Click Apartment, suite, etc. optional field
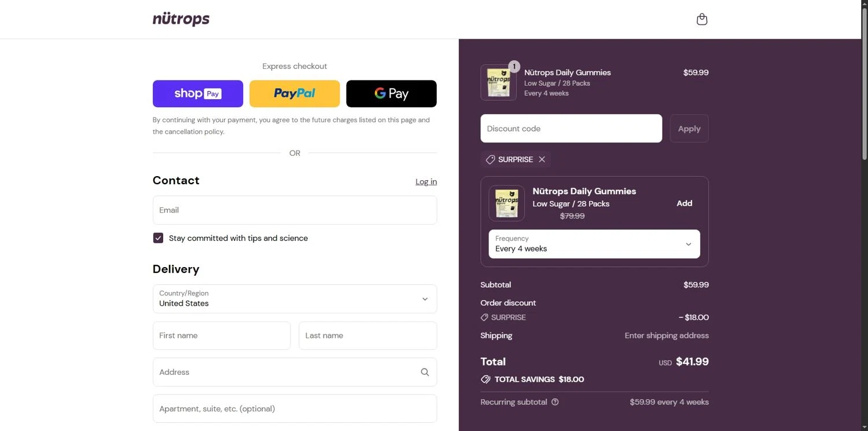 (x=295, y=408)
